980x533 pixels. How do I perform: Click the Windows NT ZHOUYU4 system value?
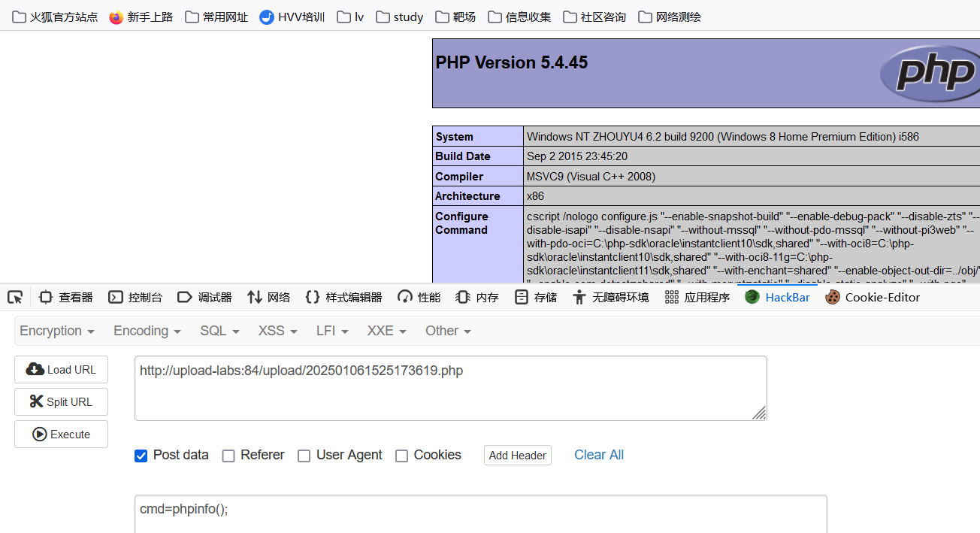[723, 137]
